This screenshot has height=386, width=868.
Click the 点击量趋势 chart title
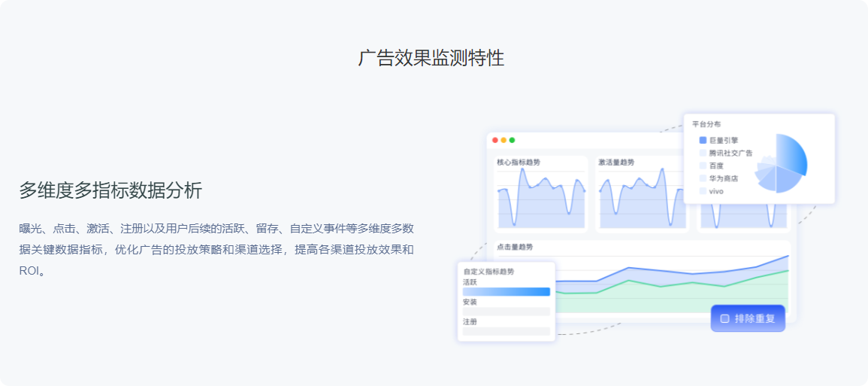click(x=515, y=247)
